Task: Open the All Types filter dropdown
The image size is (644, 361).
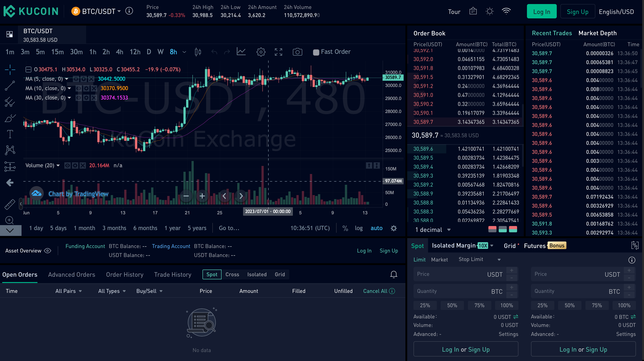Action: pos(112,291)
